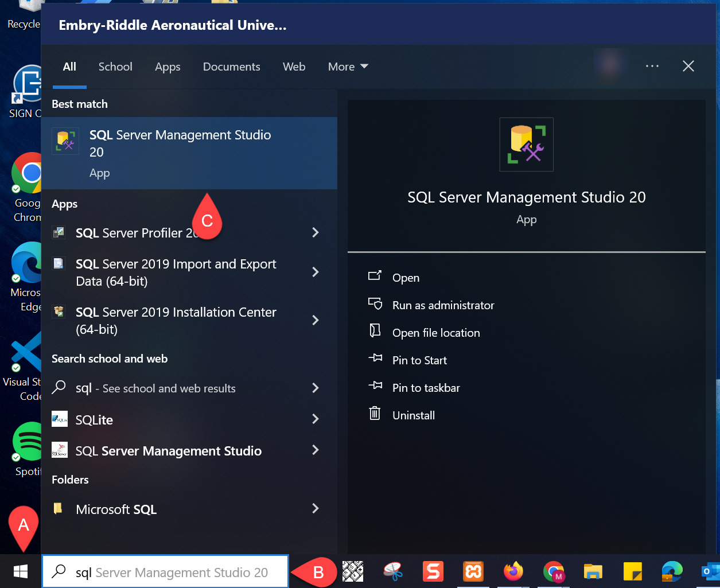Click the SQL Server Management Studio web result icon
720x588 pixels.
tap(60, 450)
